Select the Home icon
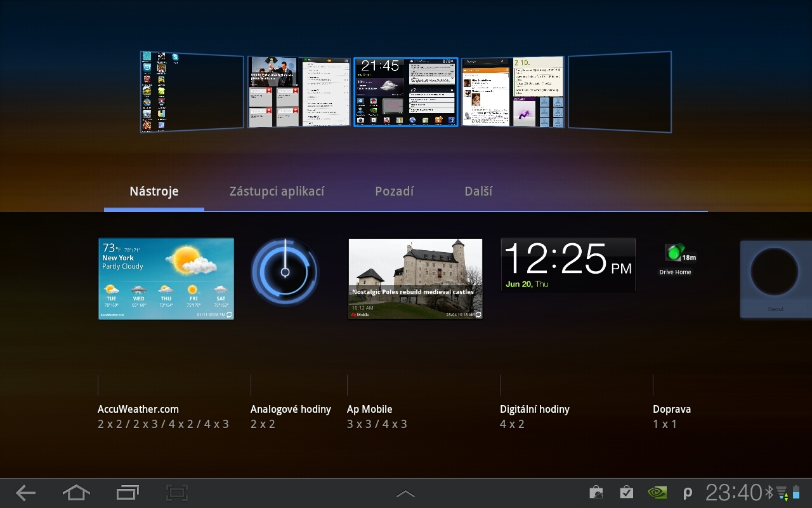This screenshot has height=508, width=812. (x=76, y=493)
